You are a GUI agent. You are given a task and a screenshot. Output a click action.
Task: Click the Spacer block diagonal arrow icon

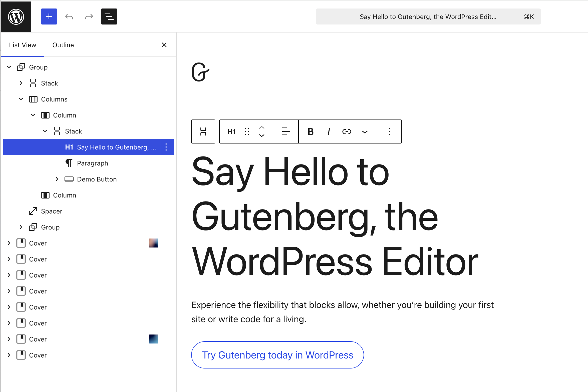(33, 211)
